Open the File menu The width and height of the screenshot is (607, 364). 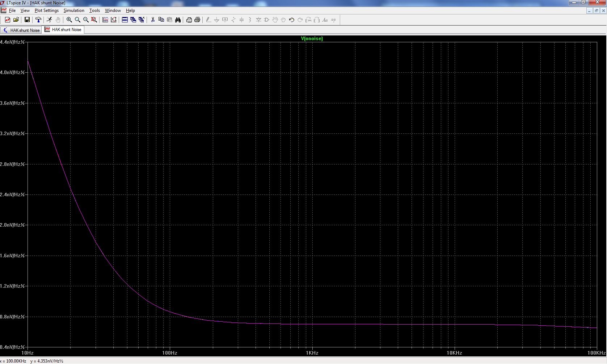point(12,10)
